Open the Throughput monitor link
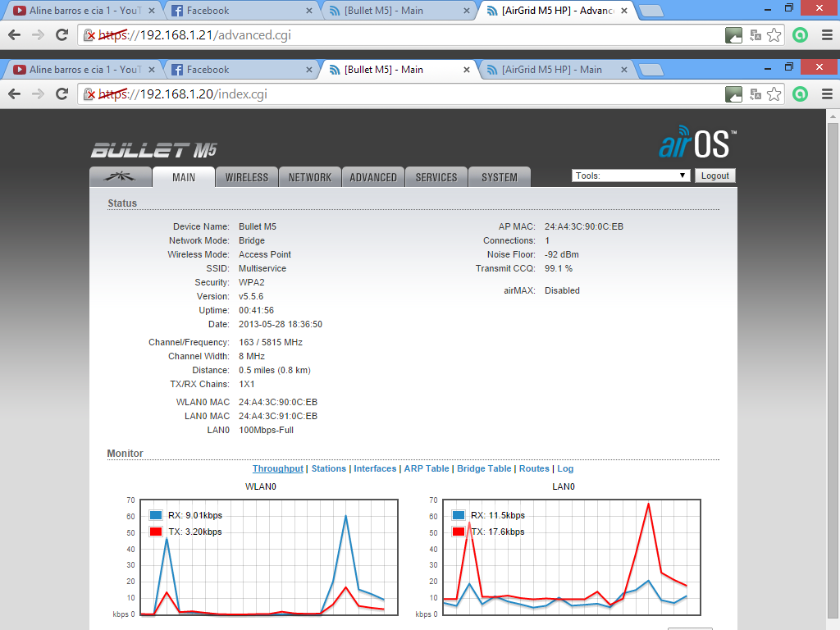This screenshot has width=840, height=630. click(x=277, y=468)
